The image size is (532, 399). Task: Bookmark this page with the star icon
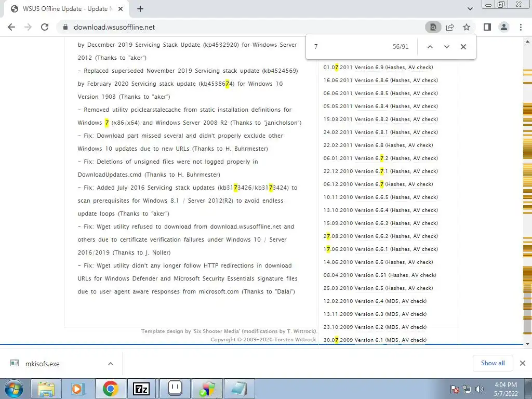tap(467, 27)
